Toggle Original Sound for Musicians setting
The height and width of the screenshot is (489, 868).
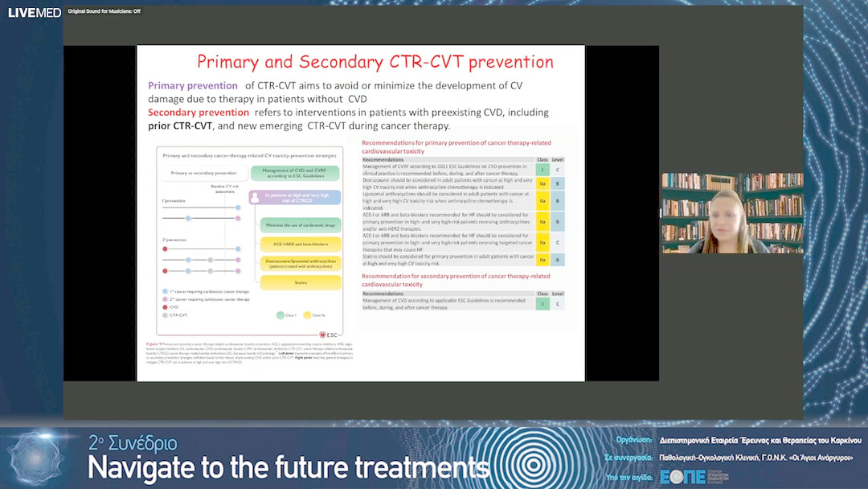click(104, 11)
